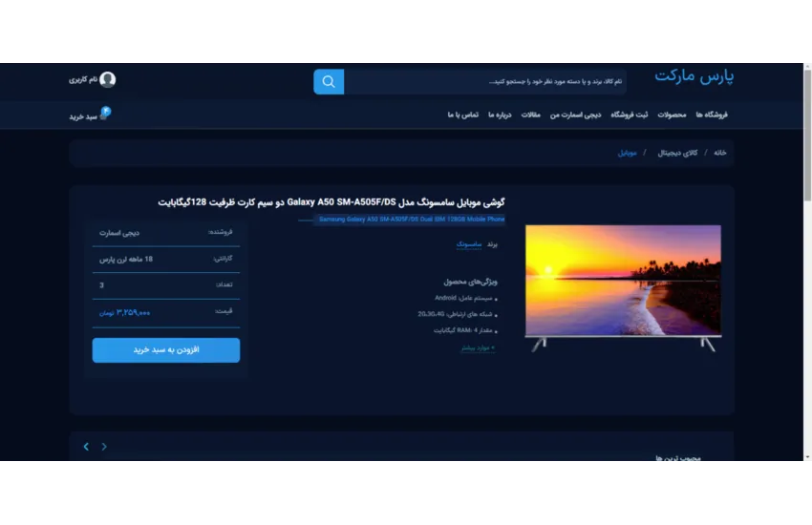Click the سامسونگ brand link
Viewport: 812px width, 525px height.
(x=469, y=244)
